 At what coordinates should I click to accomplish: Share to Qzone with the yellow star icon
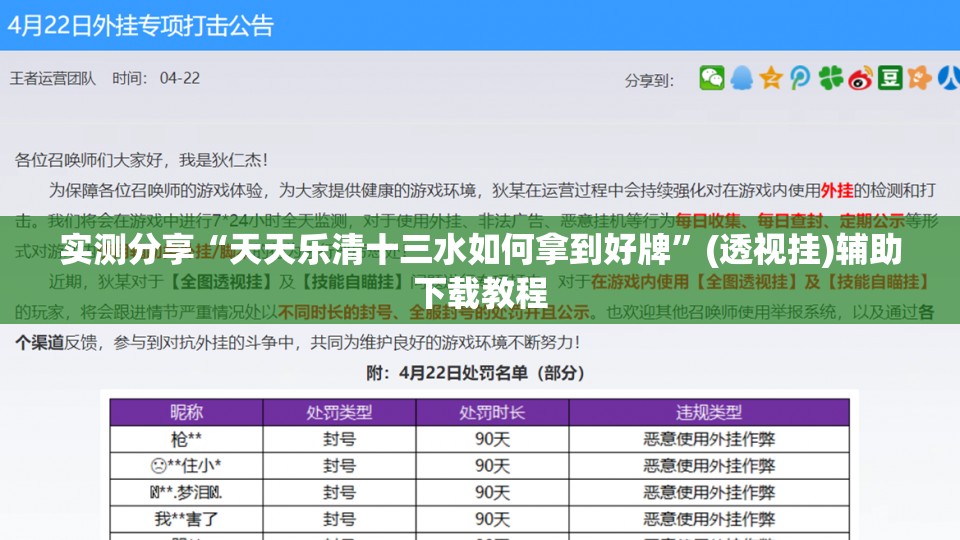tap(771, 78)
